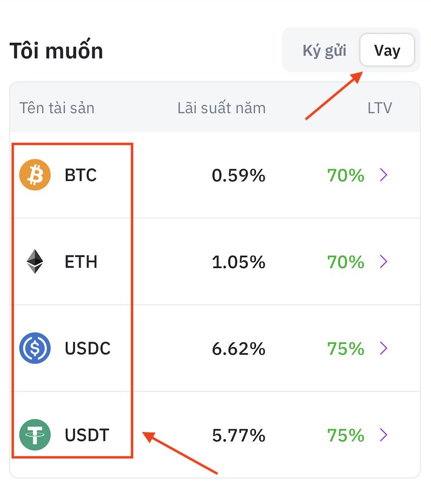The width and height of the screenshot is (431, 504).
Task: Click the 70% LTV value for ETH
Action: [x=346, y=261]
